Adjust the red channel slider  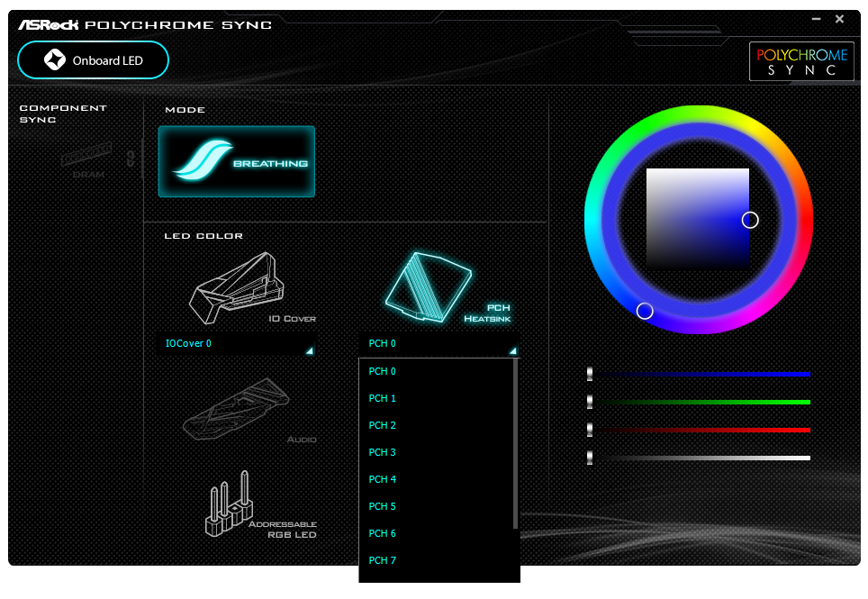click(x=699, y=430)
